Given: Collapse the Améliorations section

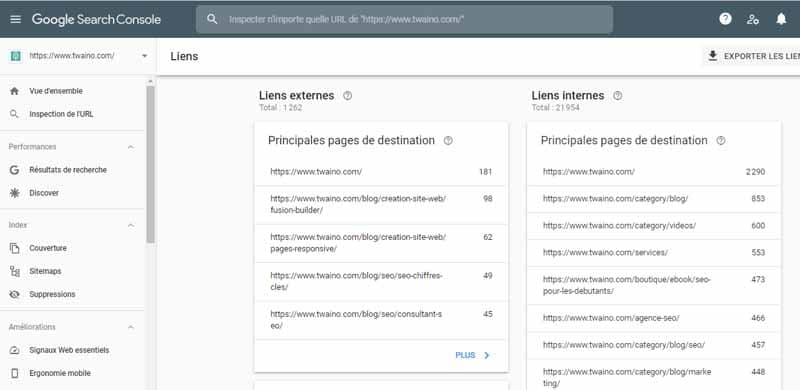Looking at the screenshot, I should [x=131, y=327].
